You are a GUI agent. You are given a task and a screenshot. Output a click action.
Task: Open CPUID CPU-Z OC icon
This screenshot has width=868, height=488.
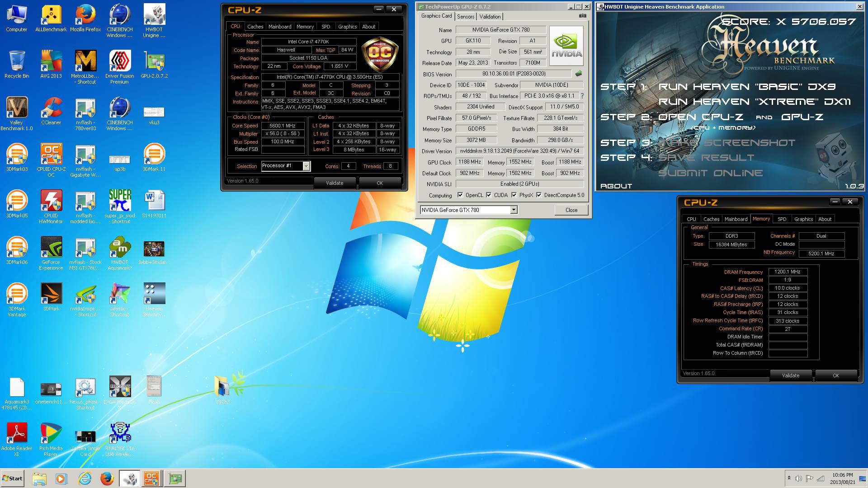(x=51, y=160)
